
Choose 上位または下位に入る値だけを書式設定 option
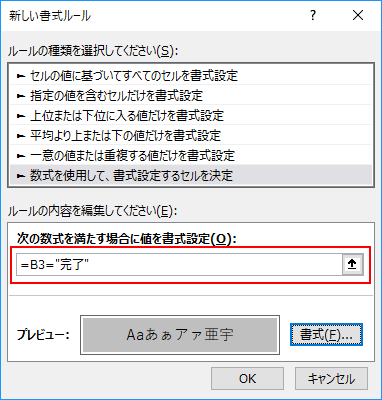pyautogui.click(x=191, y=115)
